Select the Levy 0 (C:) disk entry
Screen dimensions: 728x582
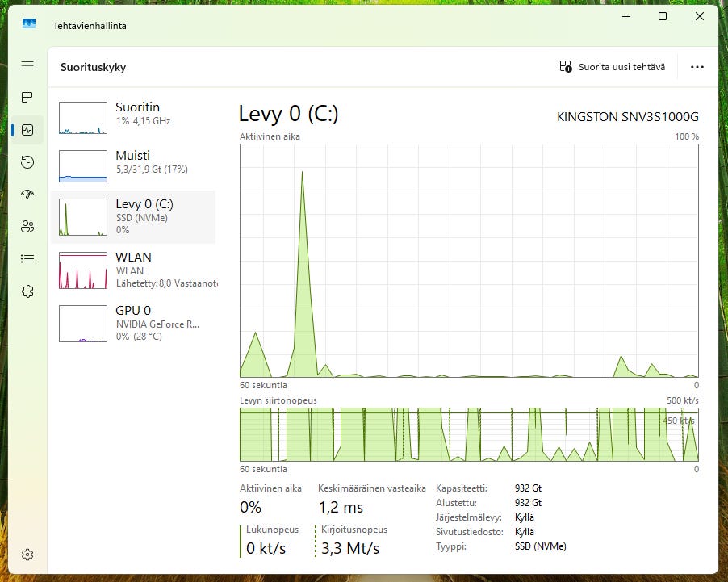point(133,216)
